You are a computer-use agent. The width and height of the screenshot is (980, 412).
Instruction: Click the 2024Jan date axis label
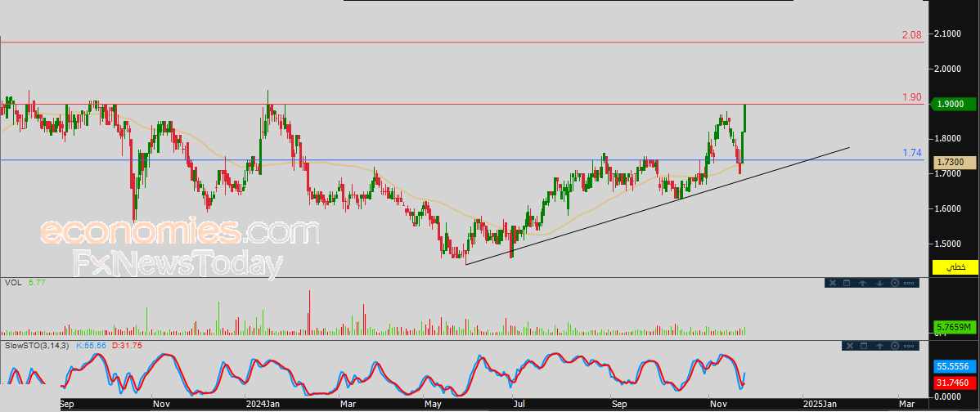pyautogui.click(x=262, y=405)
